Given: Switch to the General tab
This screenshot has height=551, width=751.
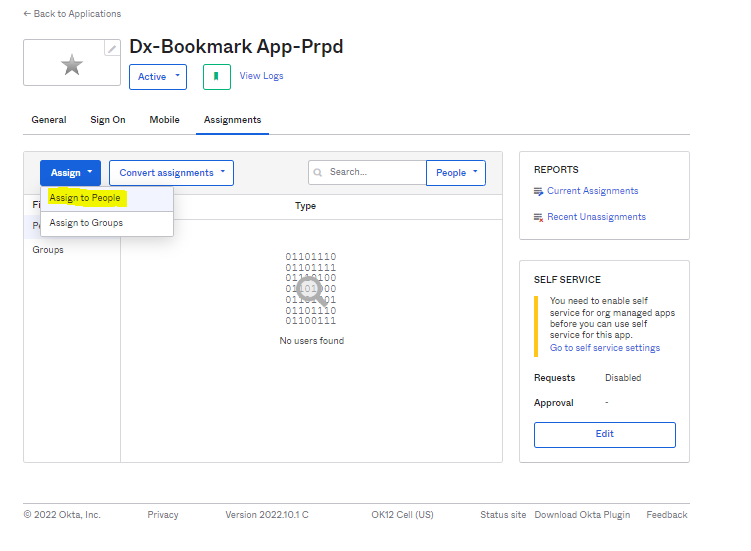Looking at the screenshot, I should (x=49, y=120).
